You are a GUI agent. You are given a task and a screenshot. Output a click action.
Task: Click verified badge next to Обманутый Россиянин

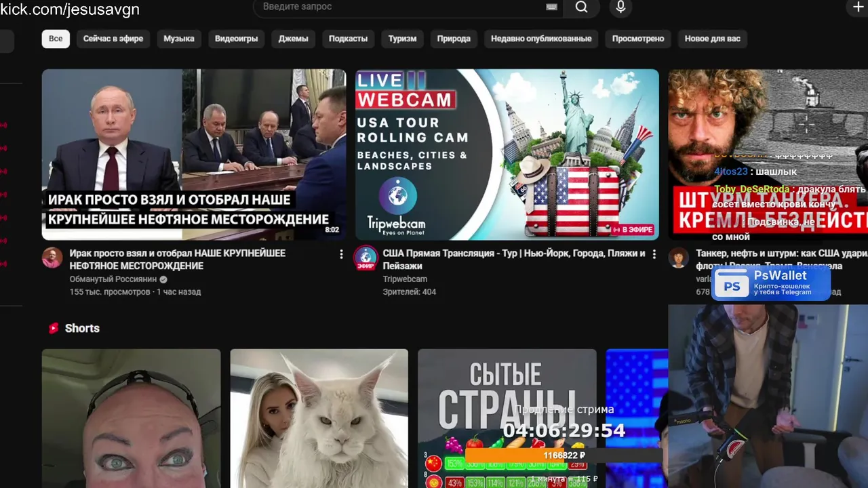(x=163, y=279)
